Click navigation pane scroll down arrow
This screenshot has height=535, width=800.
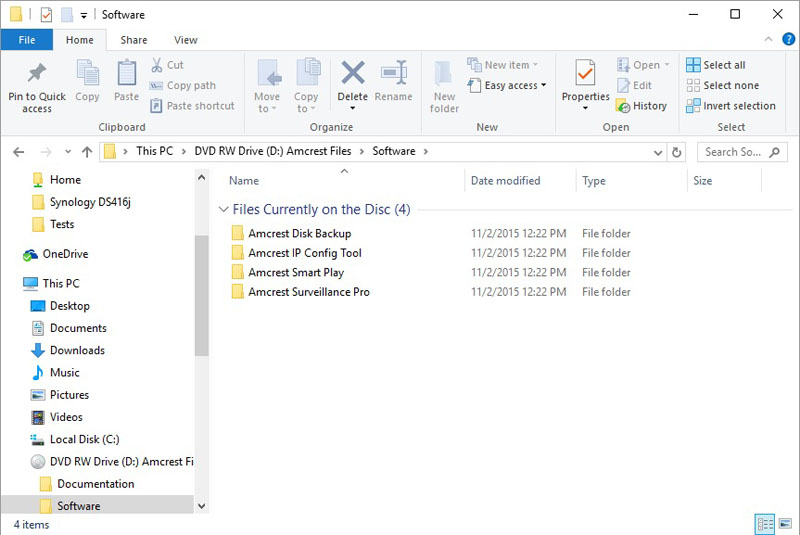pos(202,506)
